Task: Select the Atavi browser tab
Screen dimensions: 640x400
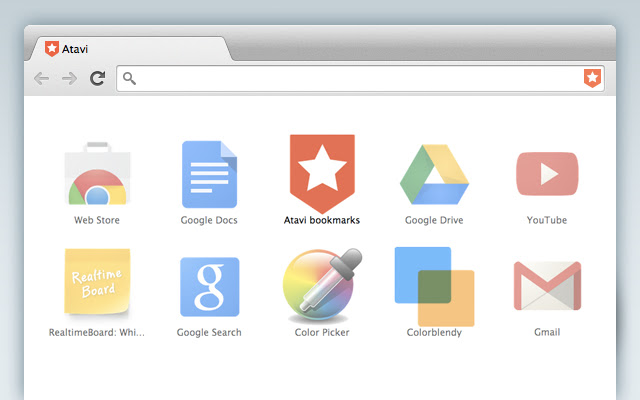Action: 129,49
